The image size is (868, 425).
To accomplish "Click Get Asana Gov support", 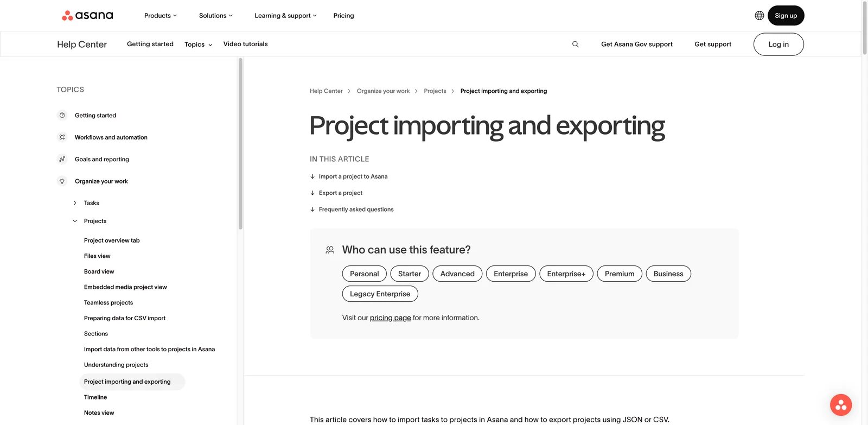I will pyautogui.click(x=637, y=45).
